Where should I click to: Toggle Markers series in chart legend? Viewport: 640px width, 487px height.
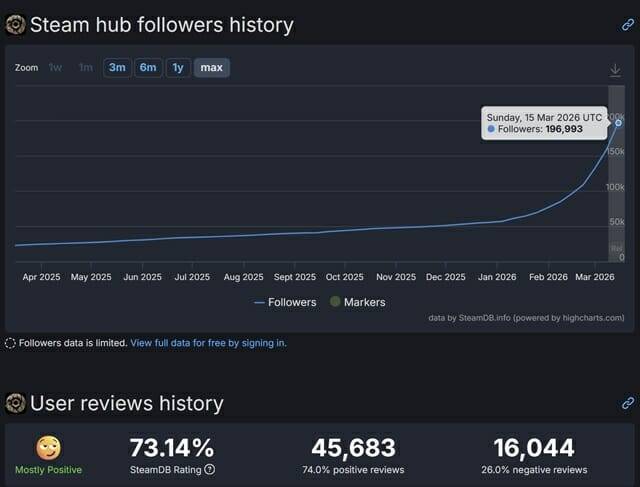(x=358, y=302)
